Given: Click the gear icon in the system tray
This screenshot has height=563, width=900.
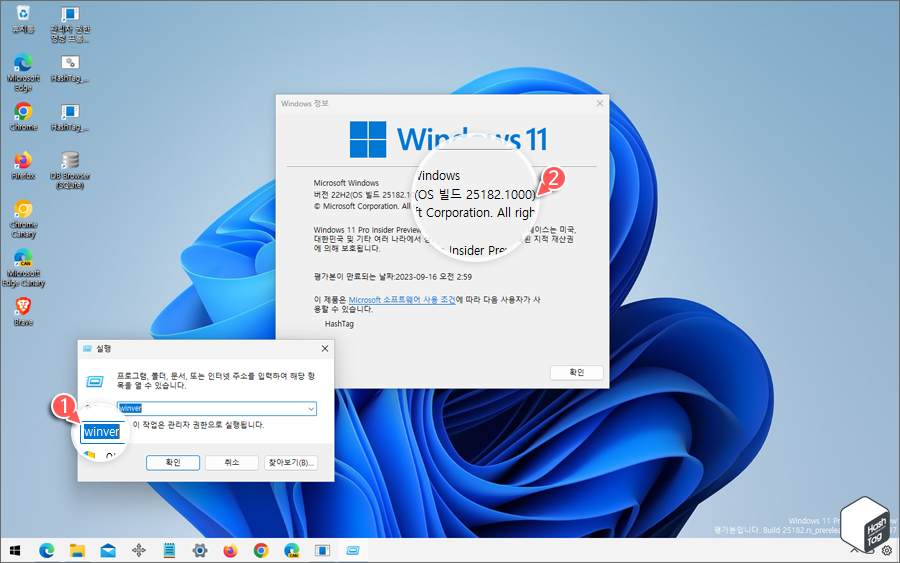Looking at the screenshot, I should pyautogui.click(x=887, y=551).
